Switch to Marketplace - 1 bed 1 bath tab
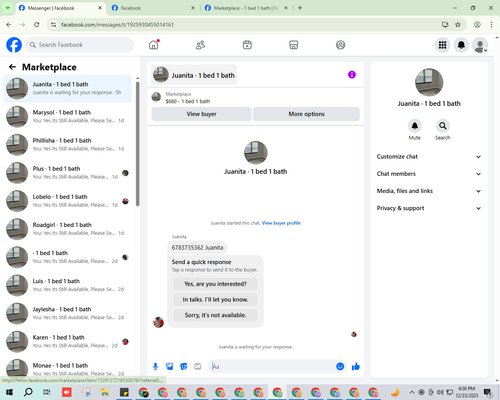Viewport: 500px width, 400px height. (246, 8)
